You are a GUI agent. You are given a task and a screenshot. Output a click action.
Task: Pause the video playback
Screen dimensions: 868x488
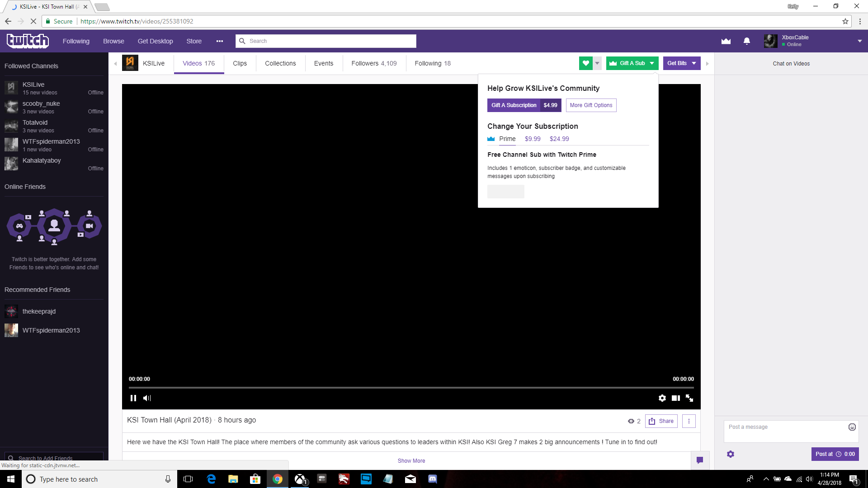[133, 398]
